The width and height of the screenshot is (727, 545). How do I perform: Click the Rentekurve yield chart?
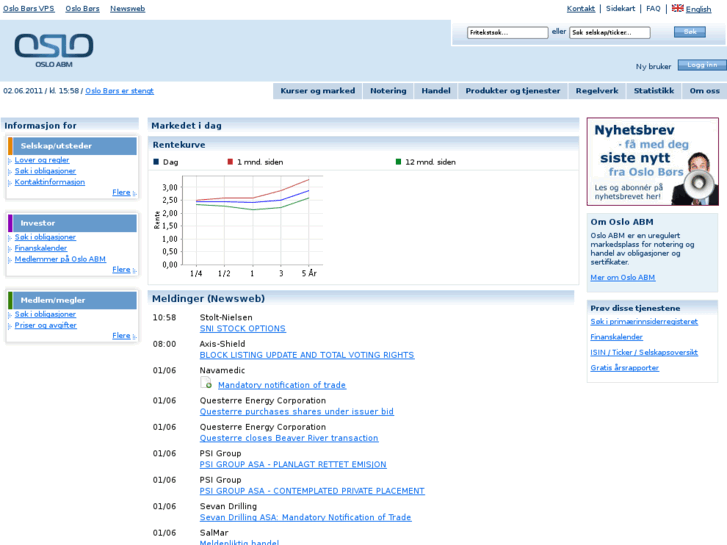(x=238, y=226)
